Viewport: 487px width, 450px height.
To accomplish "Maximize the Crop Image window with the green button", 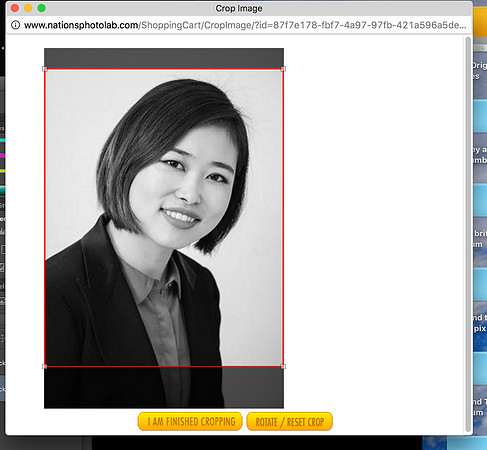I will 41,8.
